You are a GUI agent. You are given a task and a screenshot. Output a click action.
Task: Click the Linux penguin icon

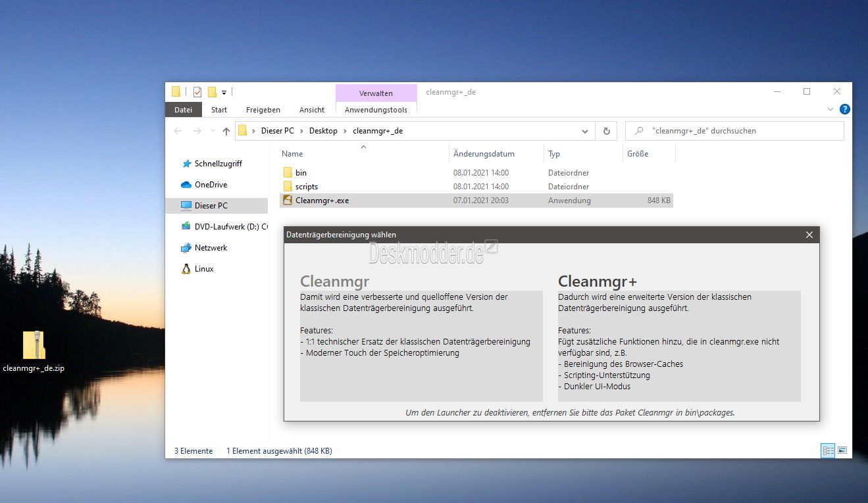coord(186,269)
